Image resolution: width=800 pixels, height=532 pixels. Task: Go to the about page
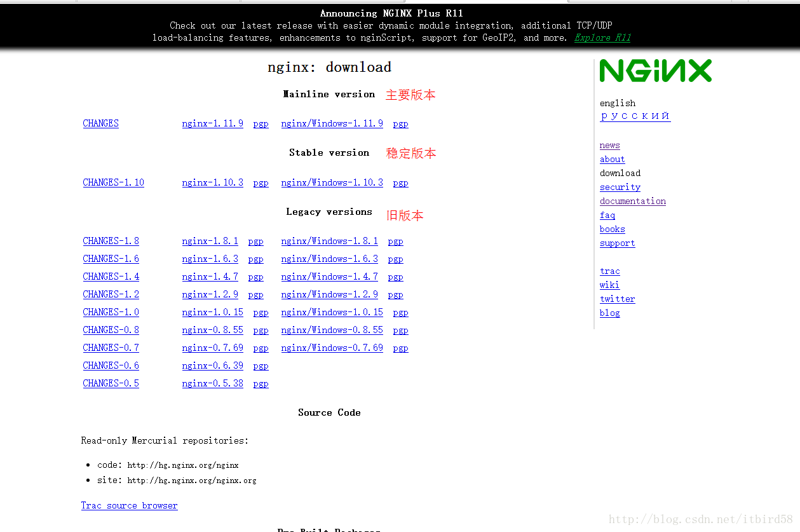pos(612,159)
